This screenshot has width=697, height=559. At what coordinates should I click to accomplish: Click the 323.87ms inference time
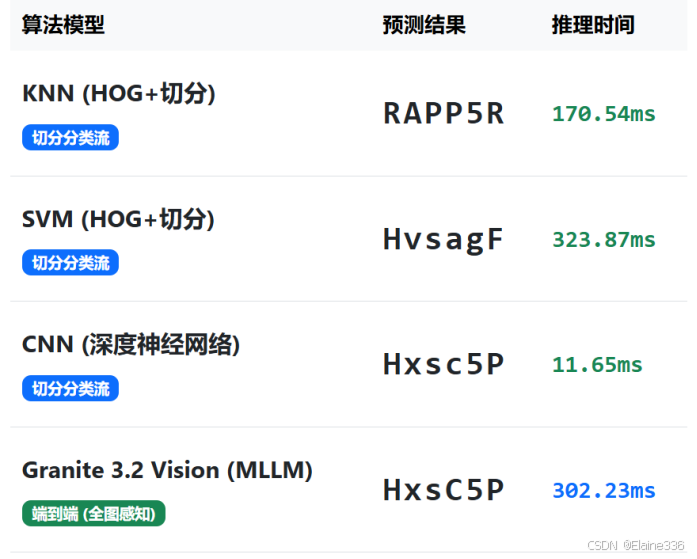pos(604,240)
